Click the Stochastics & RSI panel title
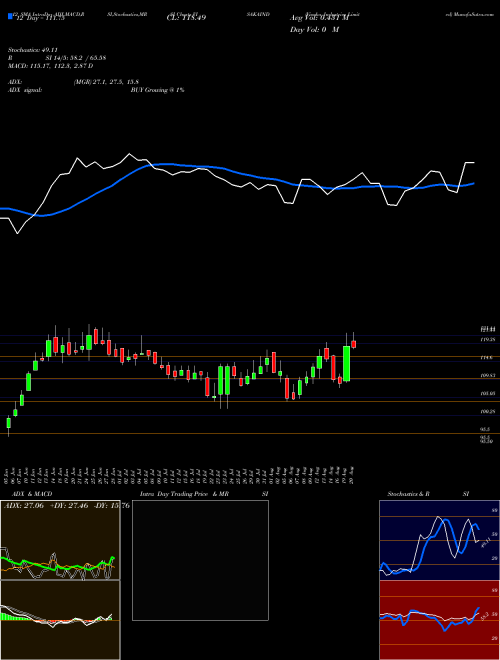 point(428,494)
